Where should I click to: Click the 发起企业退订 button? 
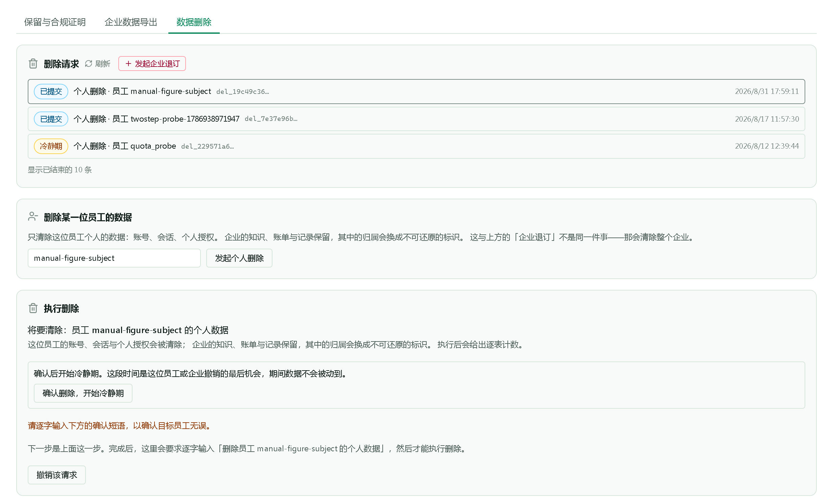pyautogui.click(x=152, y=64)
